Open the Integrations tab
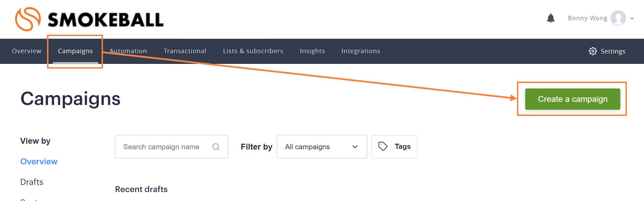This screenshot has height=201, width=644. [360, 51]
